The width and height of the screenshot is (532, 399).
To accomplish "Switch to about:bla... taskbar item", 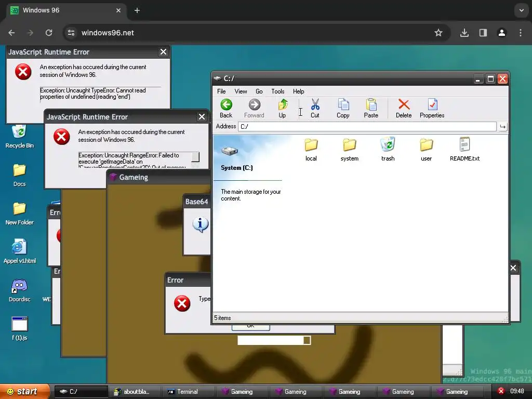I will pos(135,392).
